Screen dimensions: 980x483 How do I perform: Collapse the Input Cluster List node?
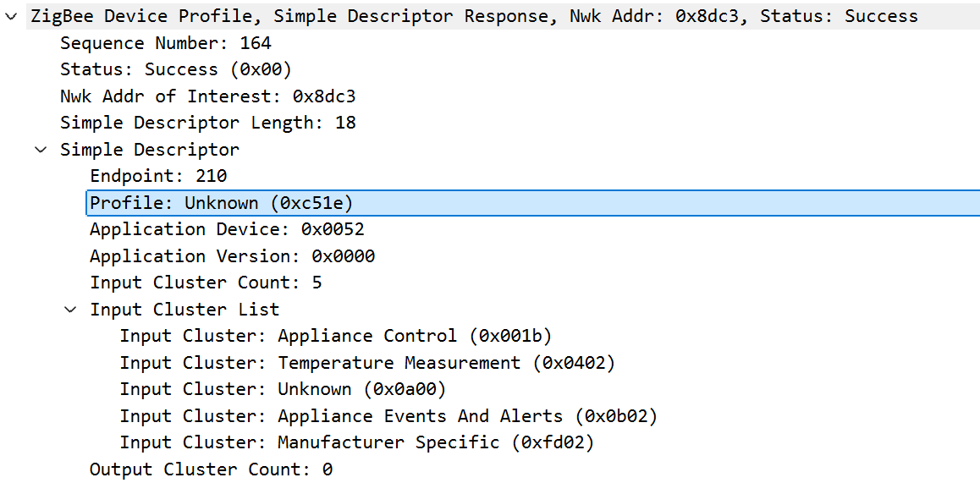pyautogui.click(x=72, y=310)
